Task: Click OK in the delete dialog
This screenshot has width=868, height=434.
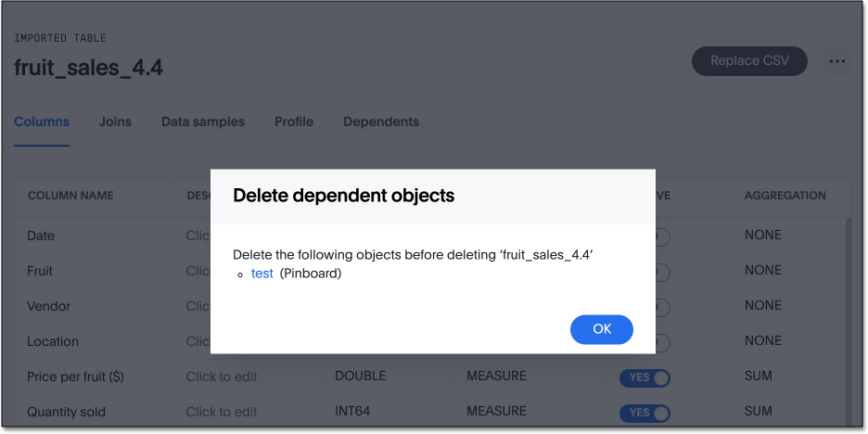Action: (602, 328)
